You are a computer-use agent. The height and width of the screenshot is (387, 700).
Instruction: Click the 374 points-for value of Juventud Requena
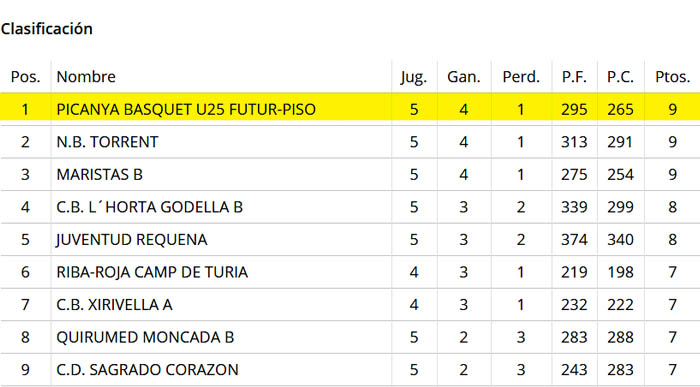(574, 240)
